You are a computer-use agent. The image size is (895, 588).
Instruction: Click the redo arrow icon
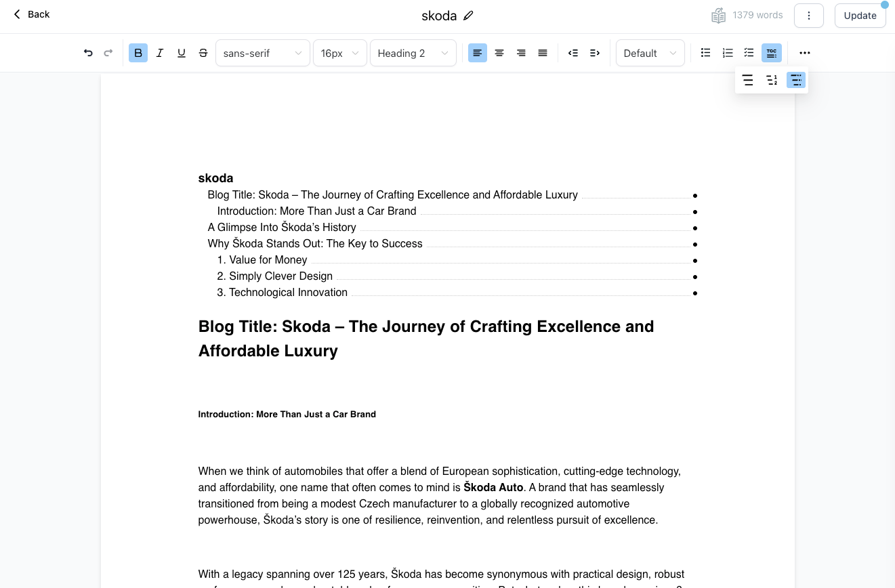click(108, 53)
